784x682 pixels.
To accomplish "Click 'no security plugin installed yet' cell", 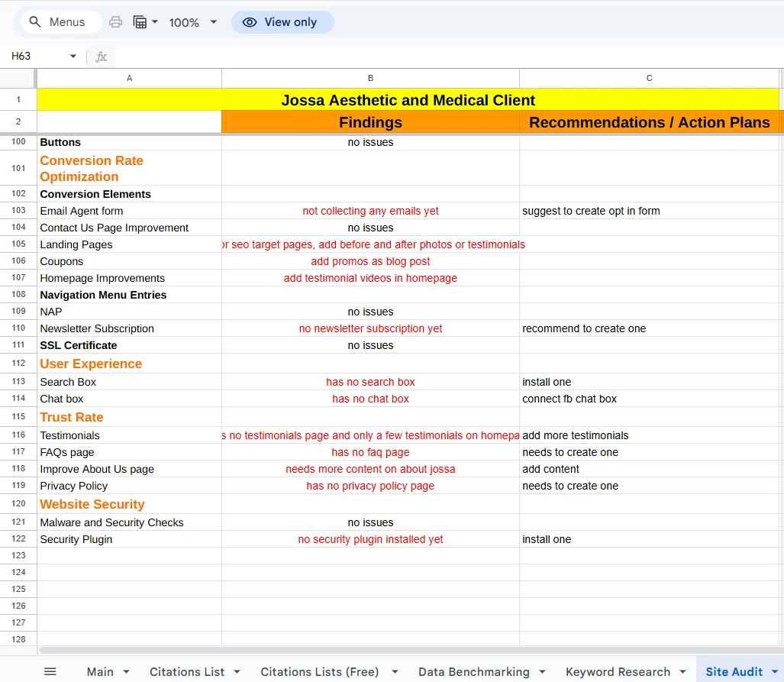I will 370,539.
